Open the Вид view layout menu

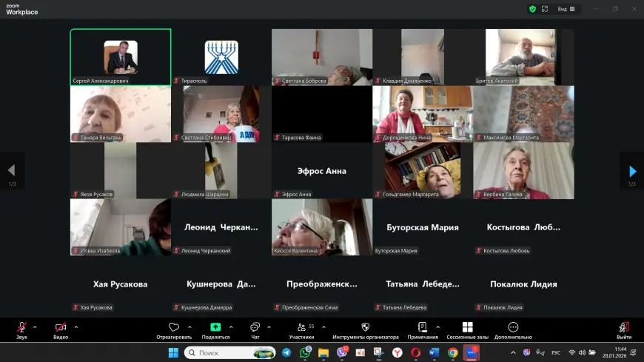[x=566, y=9]
